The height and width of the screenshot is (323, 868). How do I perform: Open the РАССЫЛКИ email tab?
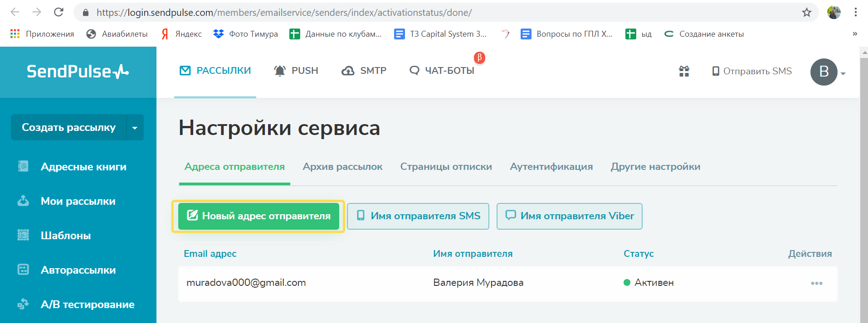[215, 71]
